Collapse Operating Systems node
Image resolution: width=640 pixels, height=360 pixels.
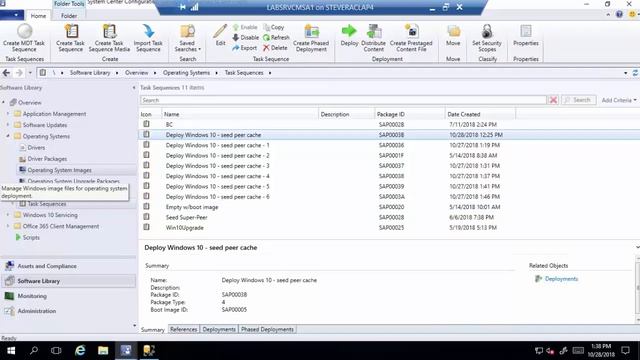click(8, 136)
